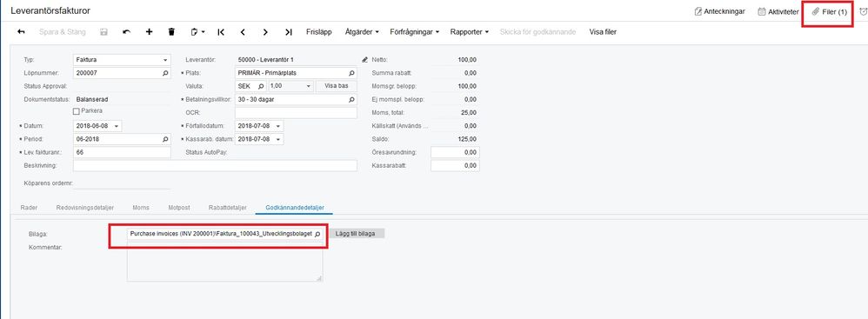868x319 pixels.
Task: Click the OCR input field
Action: (x=296, y=113)
